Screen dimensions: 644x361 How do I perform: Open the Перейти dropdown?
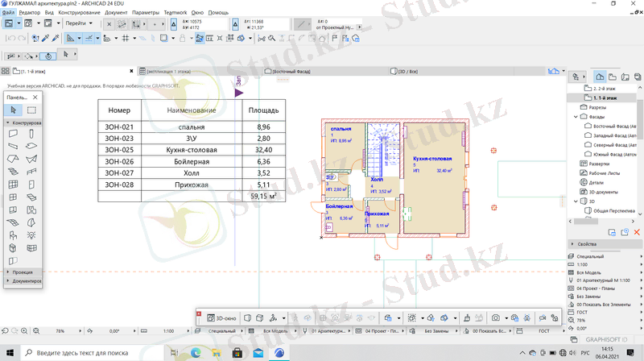tap(77, 24)
